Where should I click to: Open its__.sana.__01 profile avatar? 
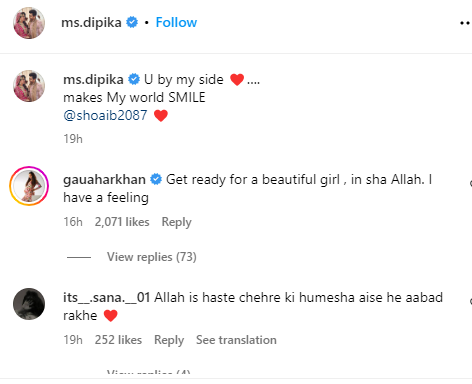pos(29,304)
